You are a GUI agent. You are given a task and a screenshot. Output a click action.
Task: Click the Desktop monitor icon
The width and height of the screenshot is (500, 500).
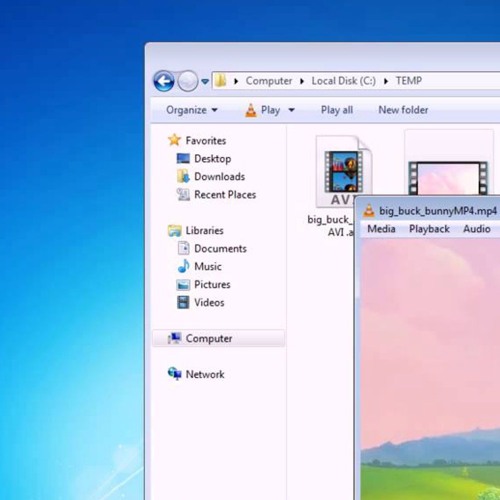click(183, 159)
